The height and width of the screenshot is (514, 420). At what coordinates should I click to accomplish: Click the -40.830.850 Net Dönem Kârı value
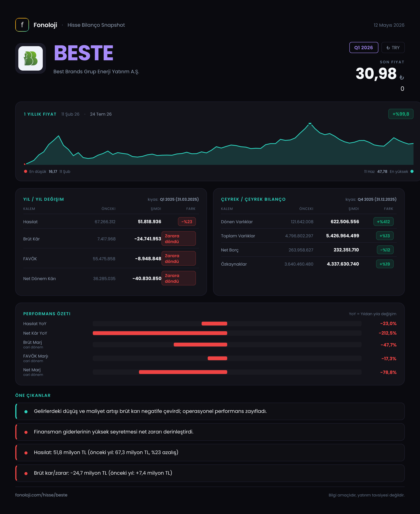point(147,279)
